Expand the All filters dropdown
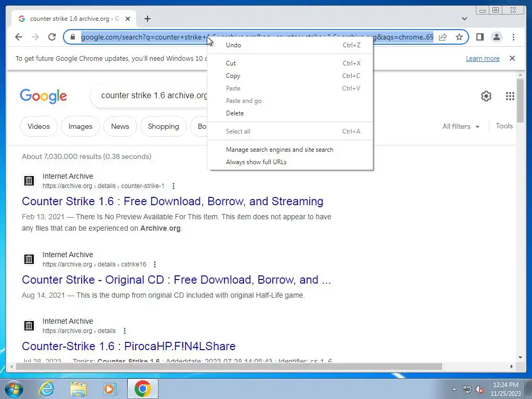 coord(461,127)
